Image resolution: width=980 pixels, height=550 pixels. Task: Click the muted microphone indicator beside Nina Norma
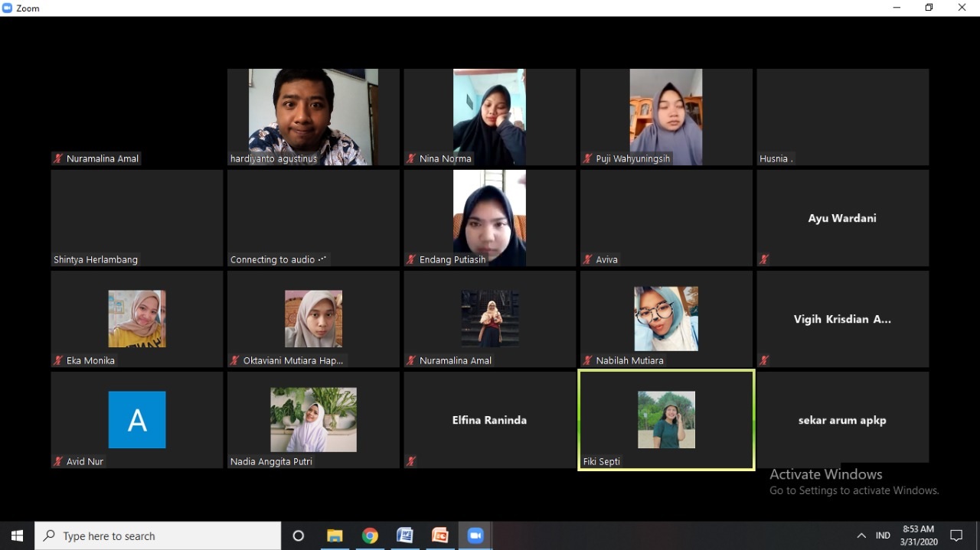[410, 158]
